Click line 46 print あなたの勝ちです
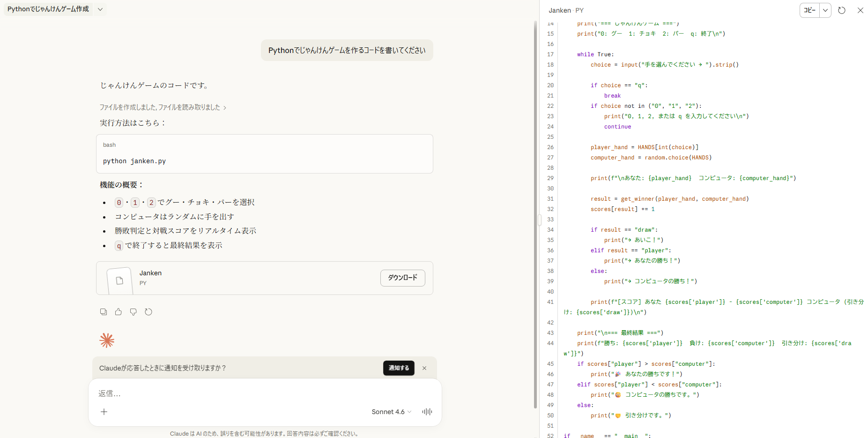The image size is (868, 438). coord(636,374)
